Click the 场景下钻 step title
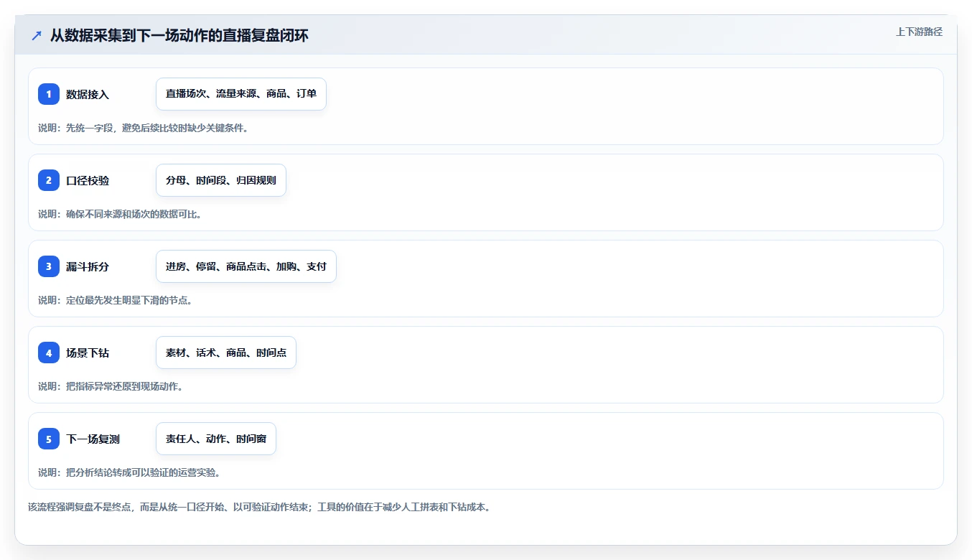 (x=88, y=353)
